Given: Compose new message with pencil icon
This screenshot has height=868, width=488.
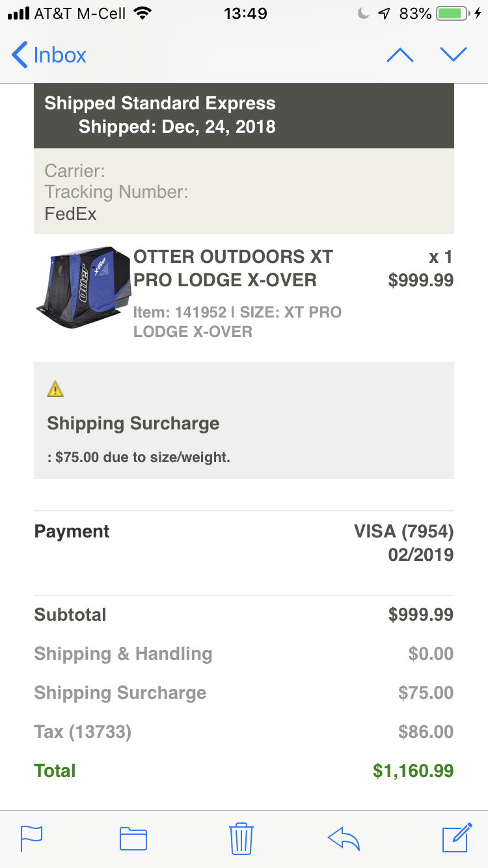Looking at the screenshot, I should point(457,837).
